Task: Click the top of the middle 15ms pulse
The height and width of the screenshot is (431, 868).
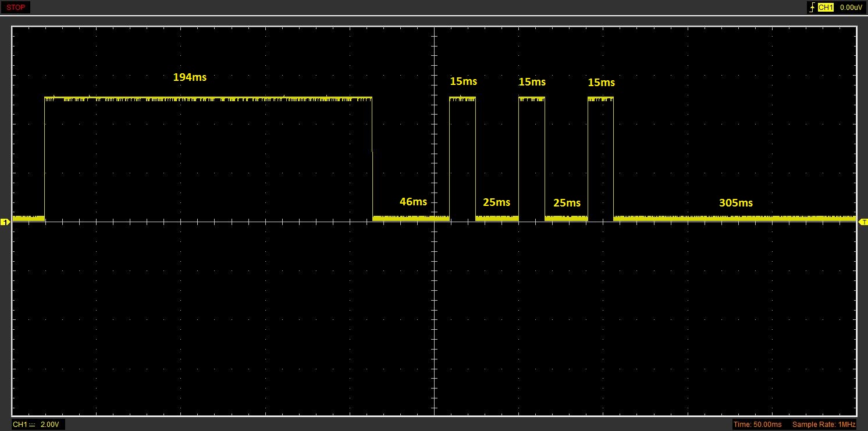Action: [532, 98]
